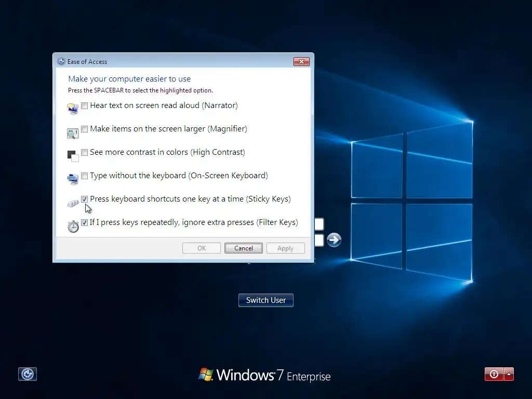The width and height of the screenshot is (532, 399).
Task: Enable the Narrator checkbox
Action: click(x=85, y=105)
